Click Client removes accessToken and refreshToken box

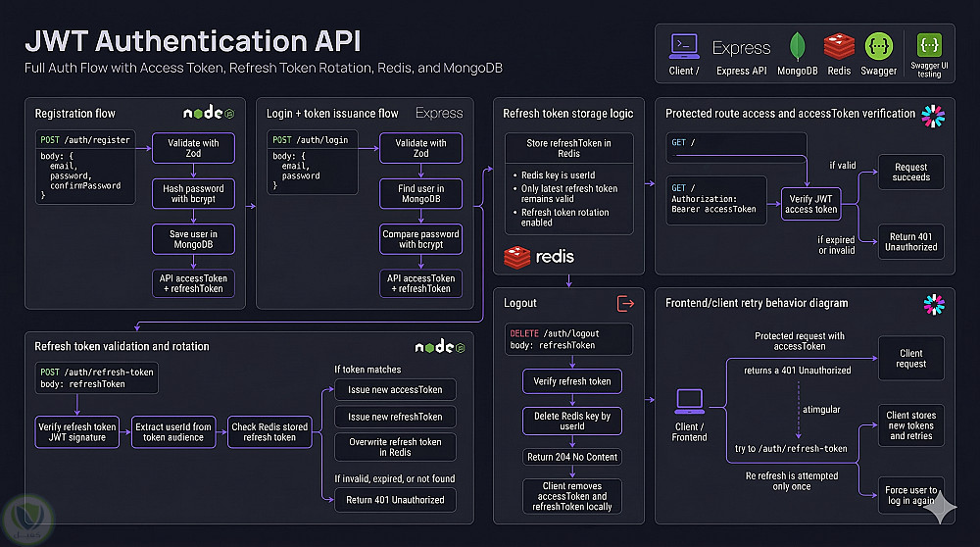pyautogui.click(x=572, y=496)
